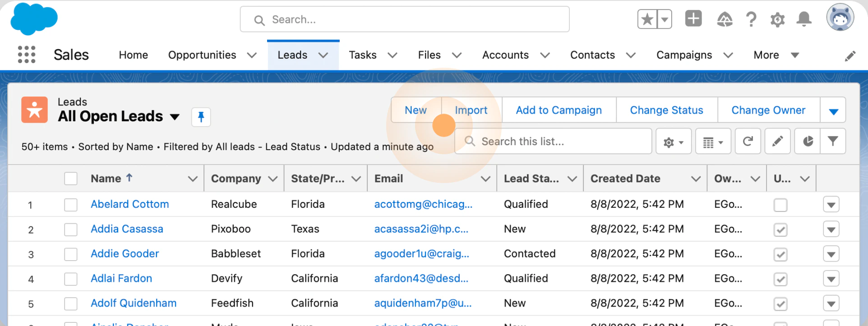868x326 pixels.
Task: Open the More navigation menu
Action: tap(776, 55)
